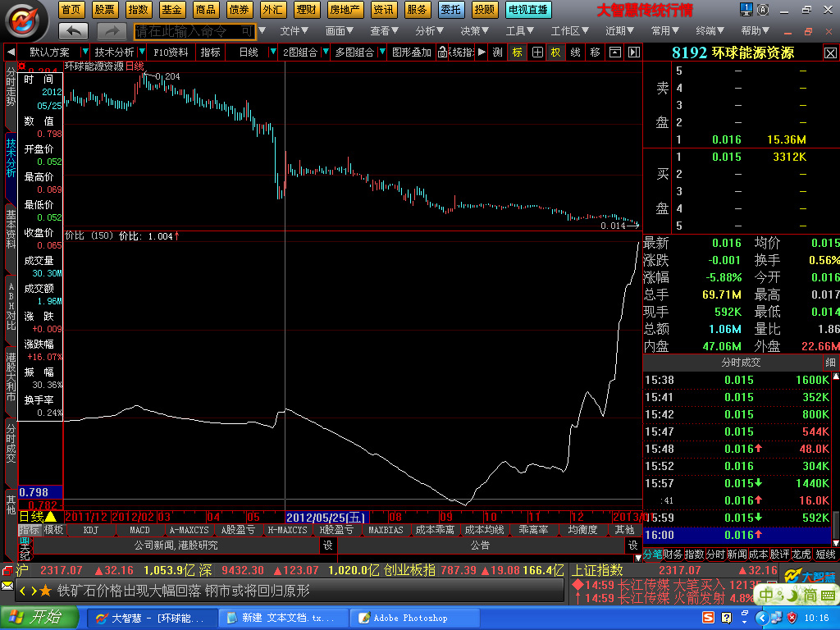
Task: Switch to the 财务 bottom-right tab
Action: point(673,555)
